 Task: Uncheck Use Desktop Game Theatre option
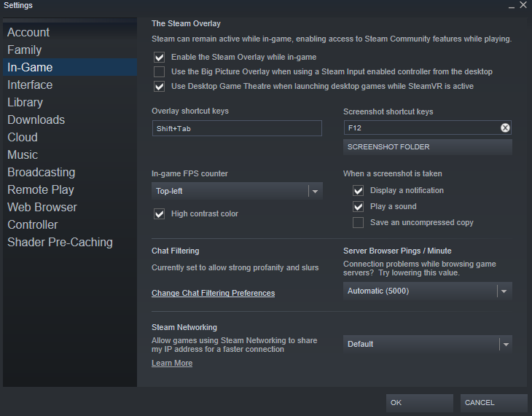point(160,86)
